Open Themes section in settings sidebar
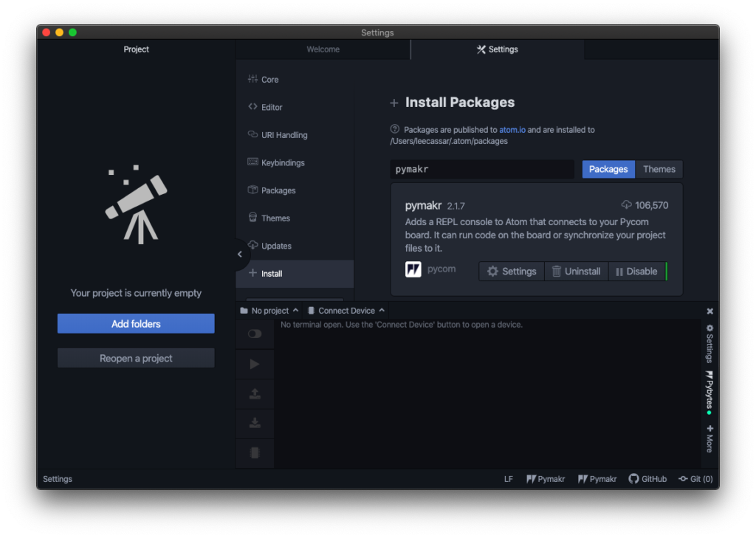 tap(269, 218)
